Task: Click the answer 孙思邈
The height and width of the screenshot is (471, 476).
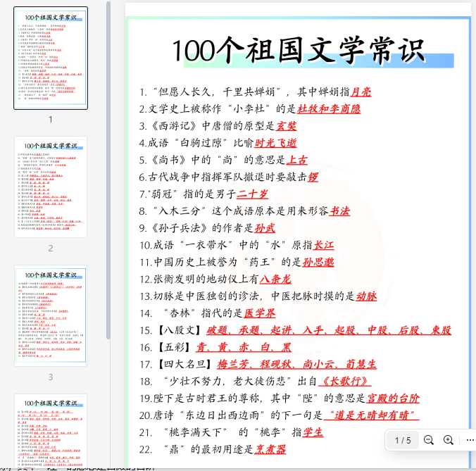Action: 318,262
